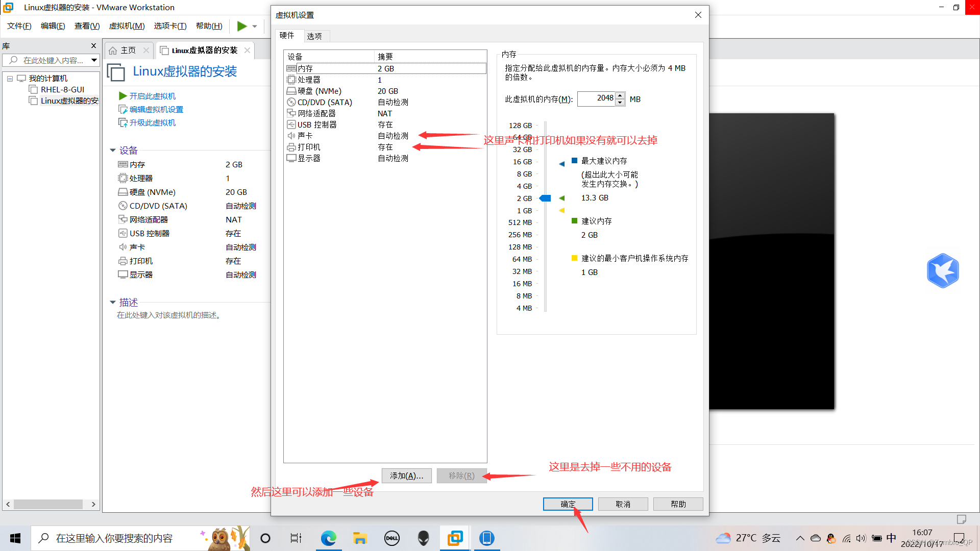Open Microsoft Edge from taskbar
980x551 pixels.
point(329,538)
